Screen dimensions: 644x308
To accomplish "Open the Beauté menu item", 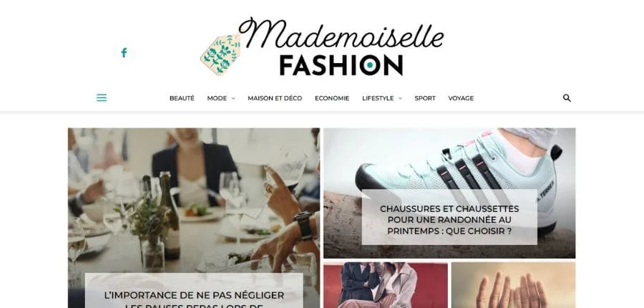I will click(x=182, y=98).
